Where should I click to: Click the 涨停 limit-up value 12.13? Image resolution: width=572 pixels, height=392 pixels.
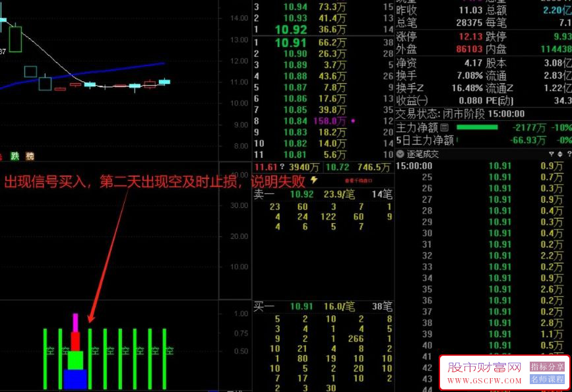coord(470,36)
